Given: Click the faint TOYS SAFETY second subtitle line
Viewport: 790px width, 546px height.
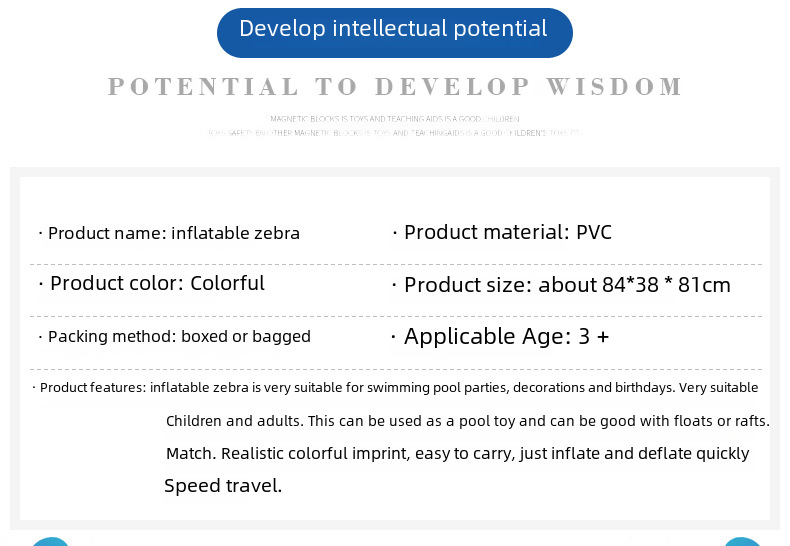Looking at the screenshot, I should pyautogui.click(x=394, y=133).
